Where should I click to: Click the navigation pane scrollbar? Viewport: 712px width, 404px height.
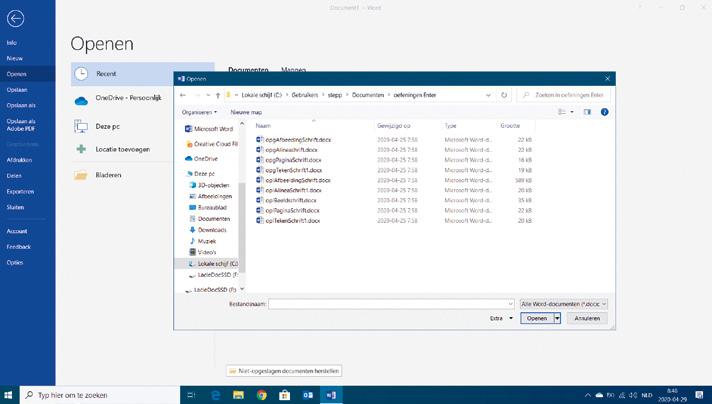tap(242, 227)
